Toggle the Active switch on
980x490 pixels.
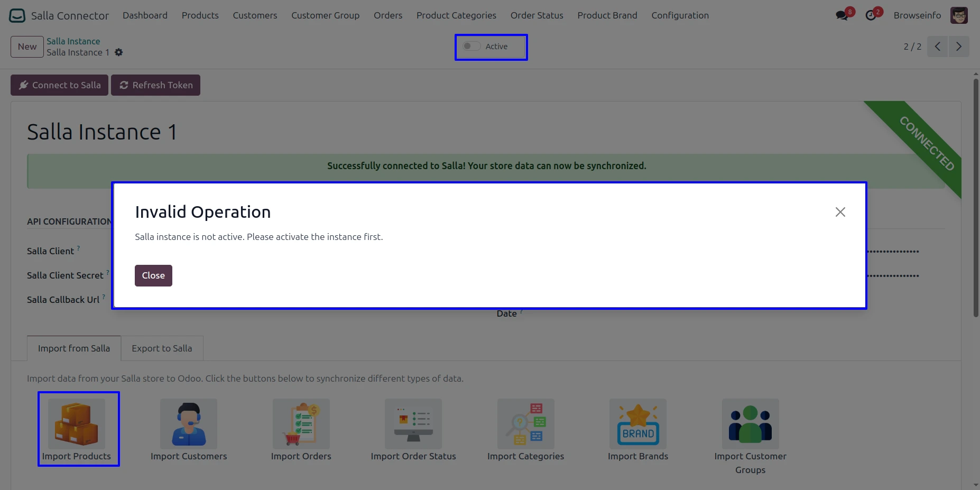[471, 47]
